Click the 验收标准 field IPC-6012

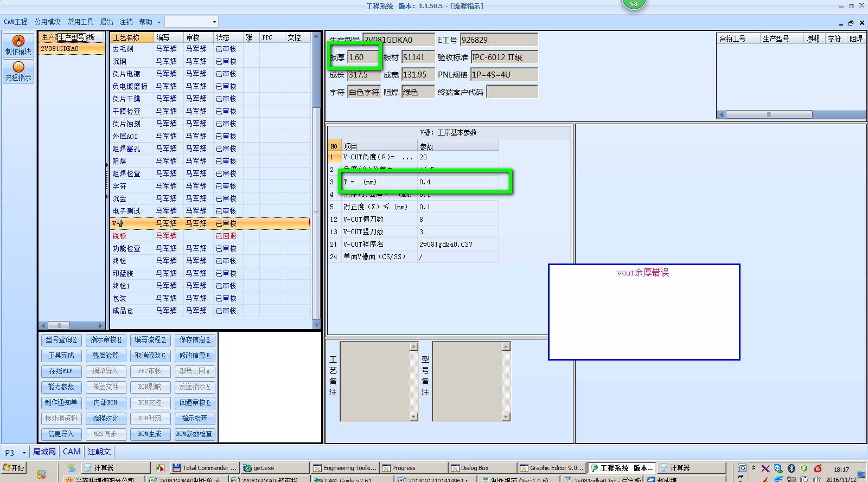click(x=504, y=57)
